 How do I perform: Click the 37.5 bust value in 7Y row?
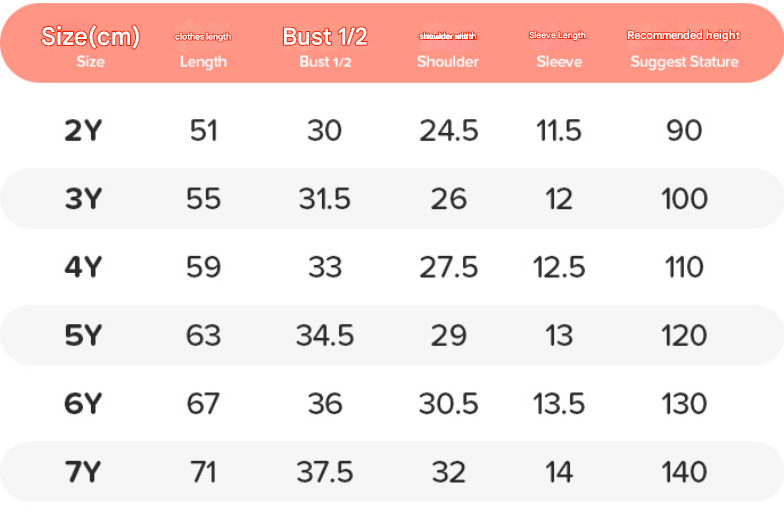(325, 472)
